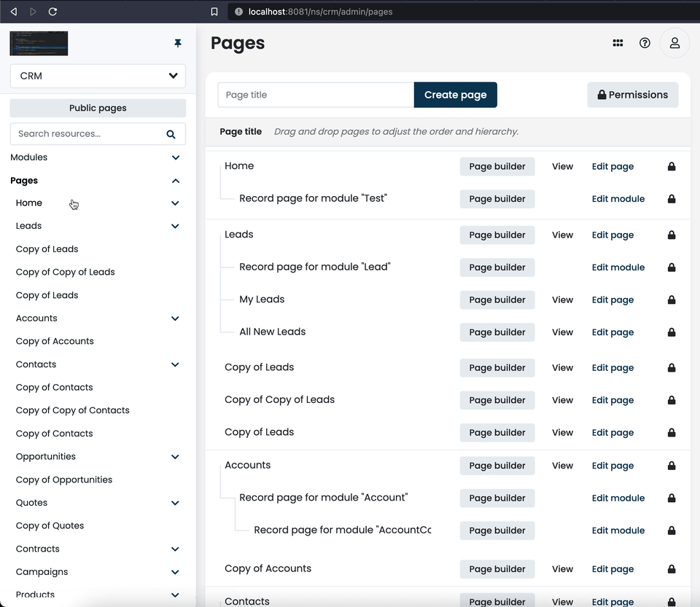The width and height of the screenshot is (700, 607).
Task: Open Home page in sidebar
Action: tap(29, 203)
